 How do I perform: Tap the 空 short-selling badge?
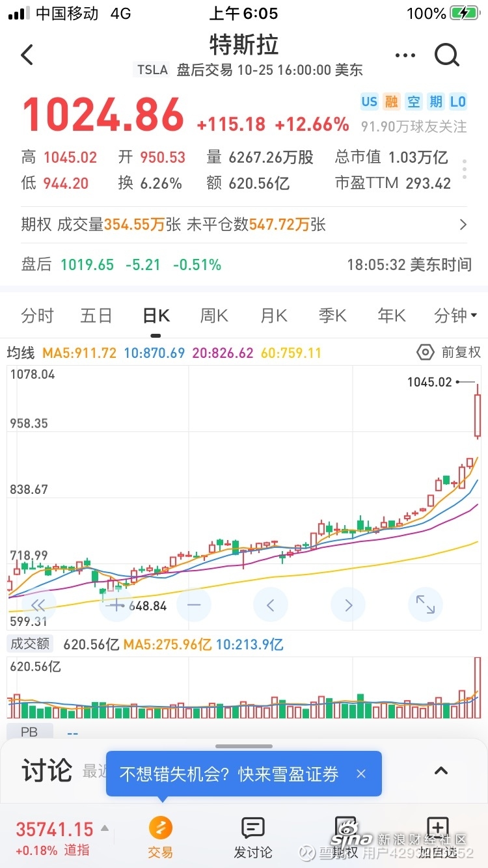413,101
